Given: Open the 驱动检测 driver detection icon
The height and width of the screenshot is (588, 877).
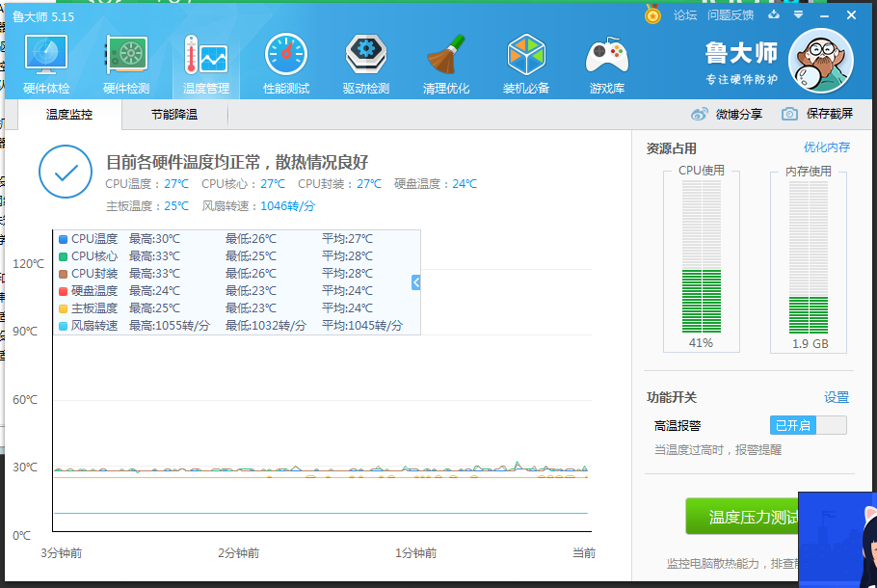Looking at the screenshot, I should [x=366, y=64].
